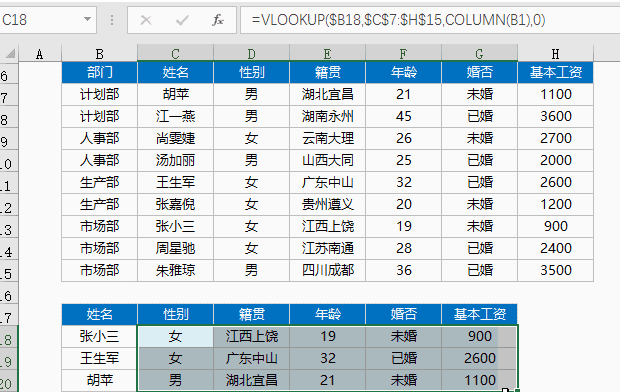Select column E header

[327, 54]
